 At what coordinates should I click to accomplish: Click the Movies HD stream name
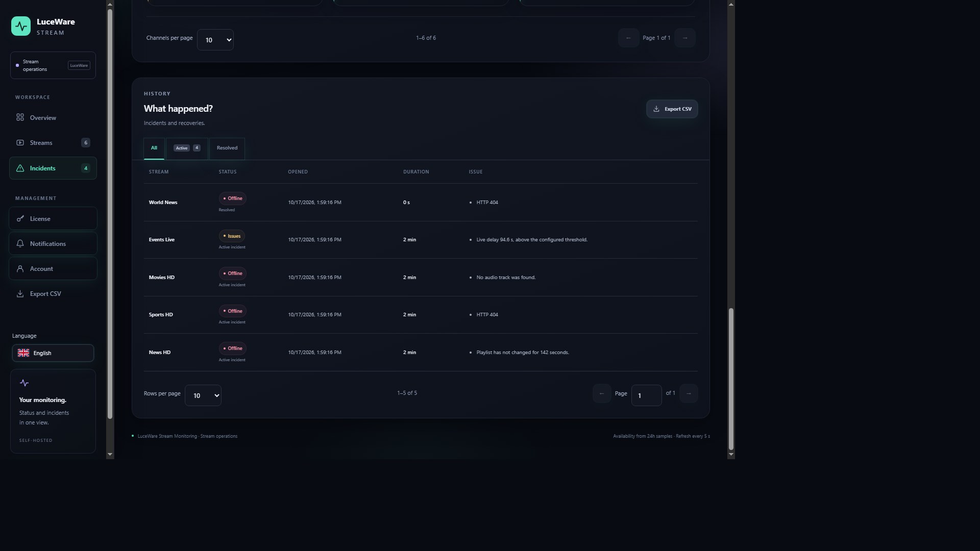pos(162,278)
